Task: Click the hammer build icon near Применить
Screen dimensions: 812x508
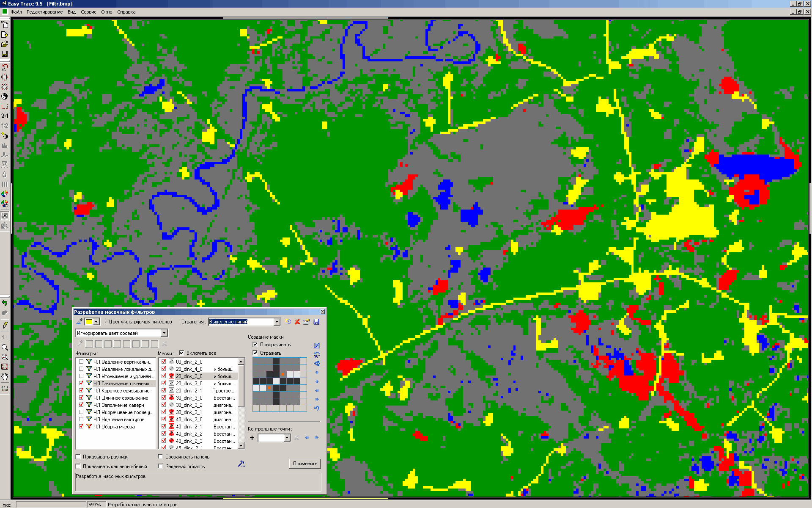Action: pyautogui.click(x=241, y=464)
